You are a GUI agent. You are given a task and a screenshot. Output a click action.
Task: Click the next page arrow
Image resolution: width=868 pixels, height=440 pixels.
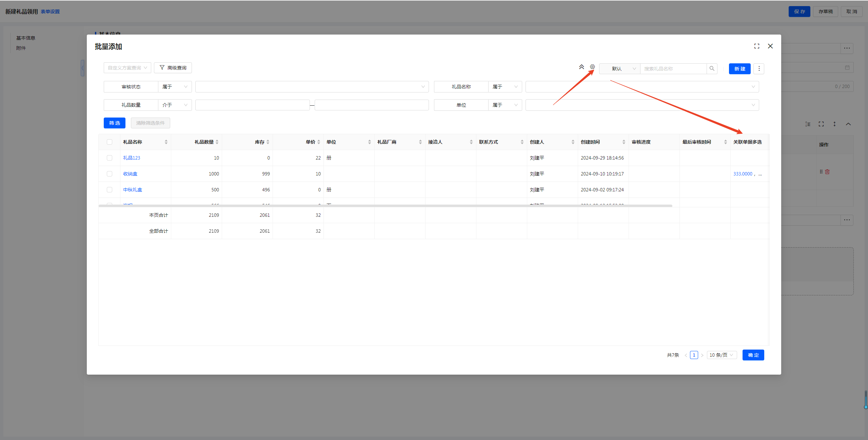(702, 355)
